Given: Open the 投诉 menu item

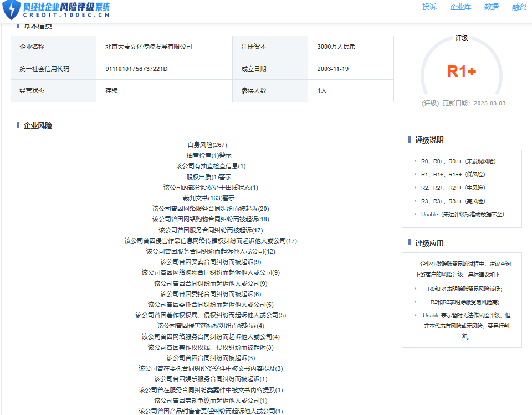Looking at the screenshot, I should click(429, 7).
